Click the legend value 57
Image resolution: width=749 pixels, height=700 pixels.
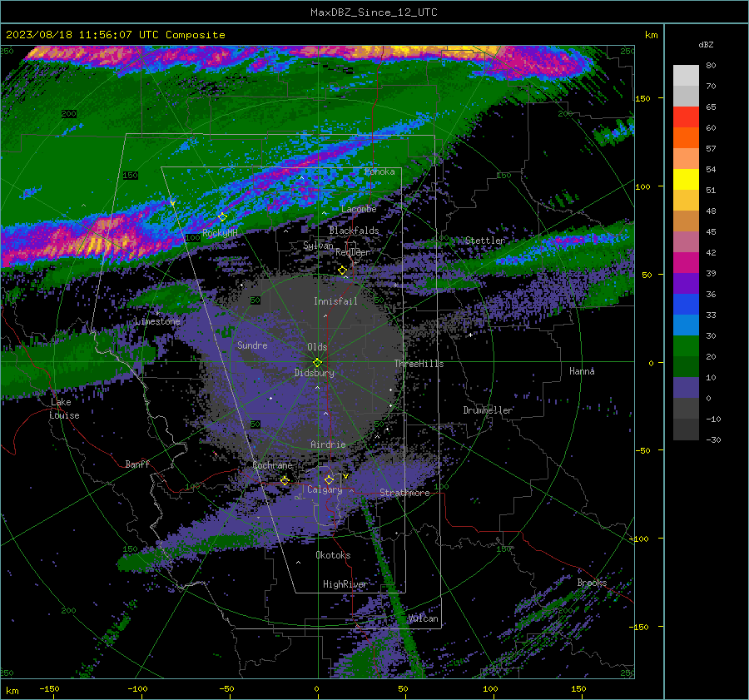(711, 149)
